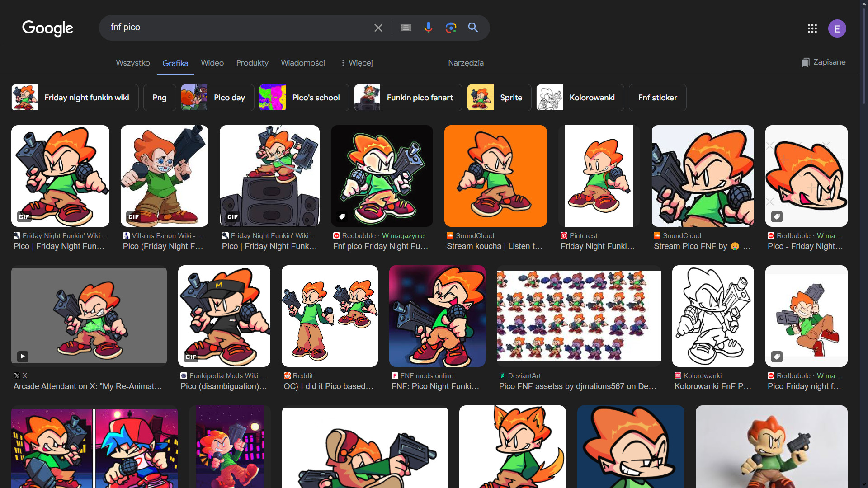Open DeviantArt source link
The height and width of the screenshot is (488, 868).
tap(524, 376)
